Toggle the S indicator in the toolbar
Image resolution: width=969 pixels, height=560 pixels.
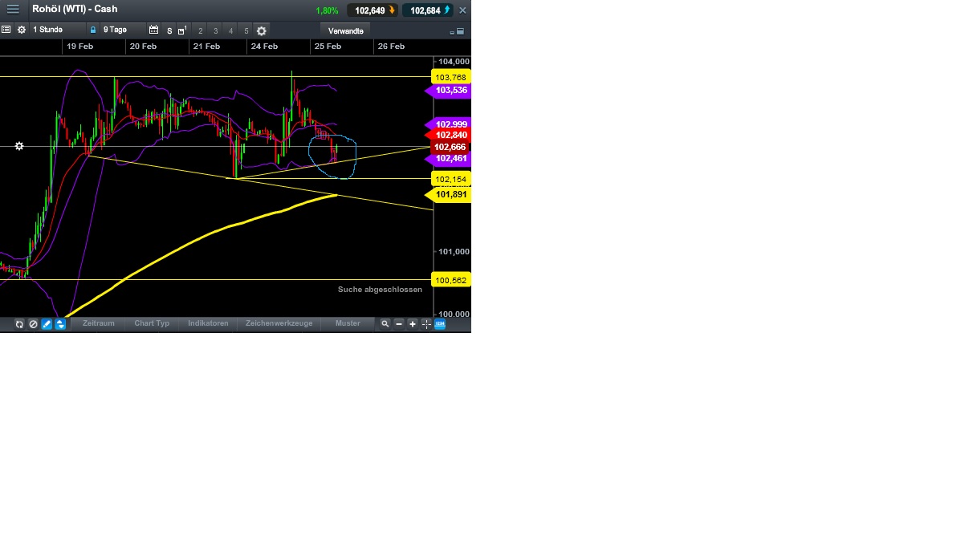click(x=168, y=30)
